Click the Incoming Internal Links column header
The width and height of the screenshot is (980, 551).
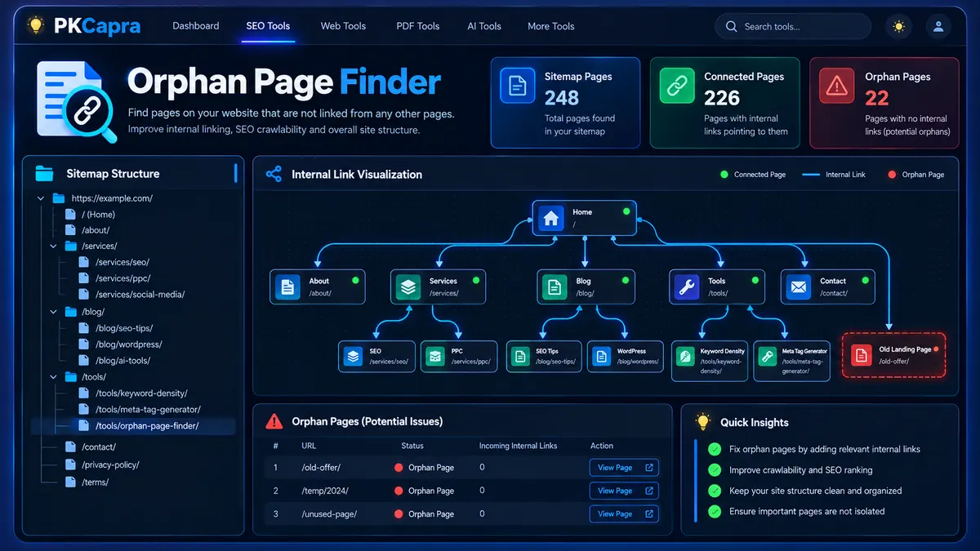(x=518, y=446)
